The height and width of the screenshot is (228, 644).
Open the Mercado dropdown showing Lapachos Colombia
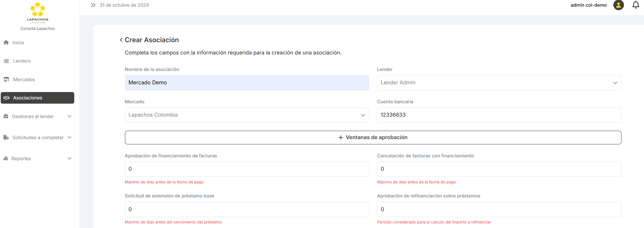click(x=247, y=115)
